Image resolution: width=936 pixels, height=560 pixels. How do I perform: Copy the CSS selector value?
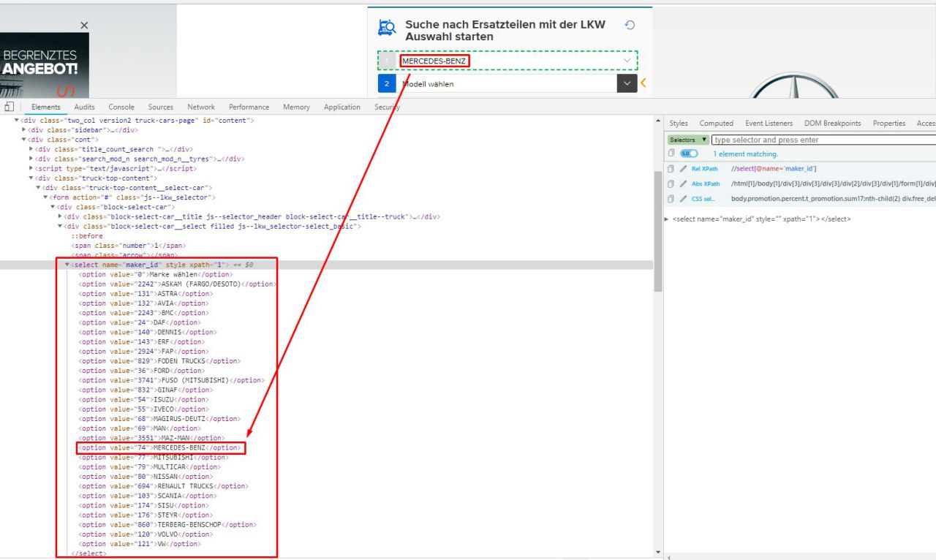671,199
